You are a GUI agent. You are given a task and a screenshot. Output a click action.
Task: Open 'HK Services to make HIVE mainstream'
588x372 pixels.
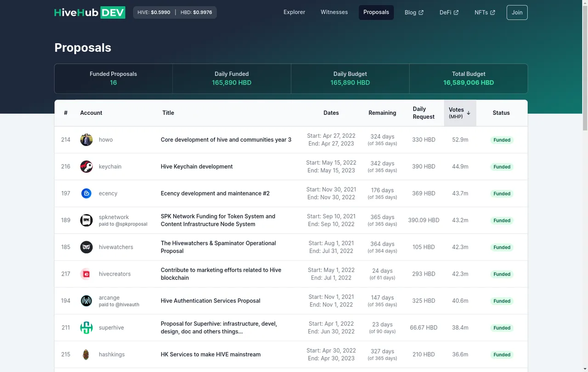tap(210, 355)
